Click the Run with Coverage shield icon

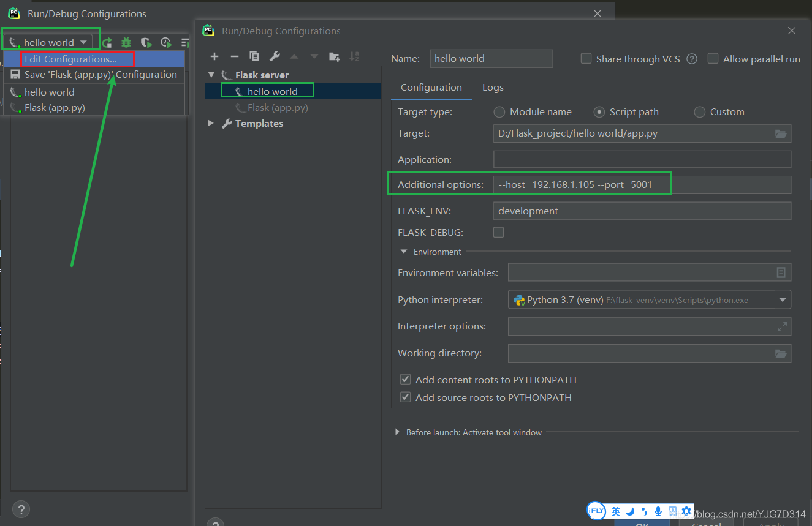tap(146, 42)
